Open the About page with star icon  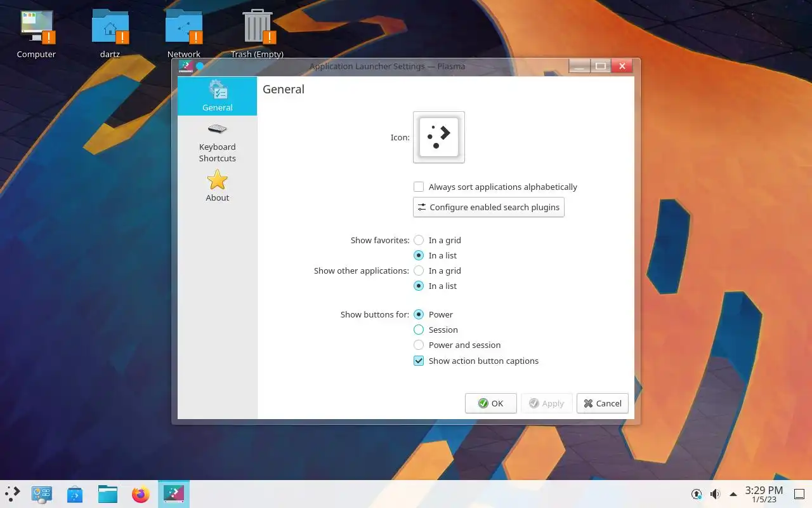point(217,186)
